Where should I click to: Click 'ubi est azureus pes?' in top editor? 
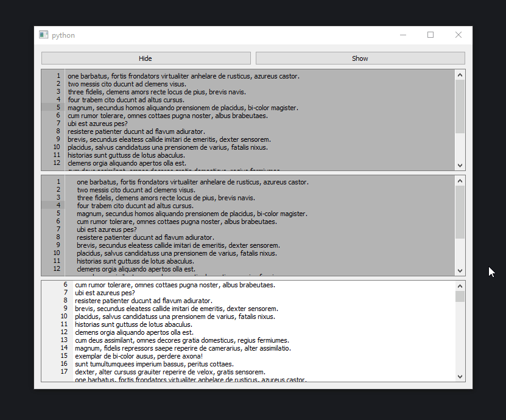(97, 124)
